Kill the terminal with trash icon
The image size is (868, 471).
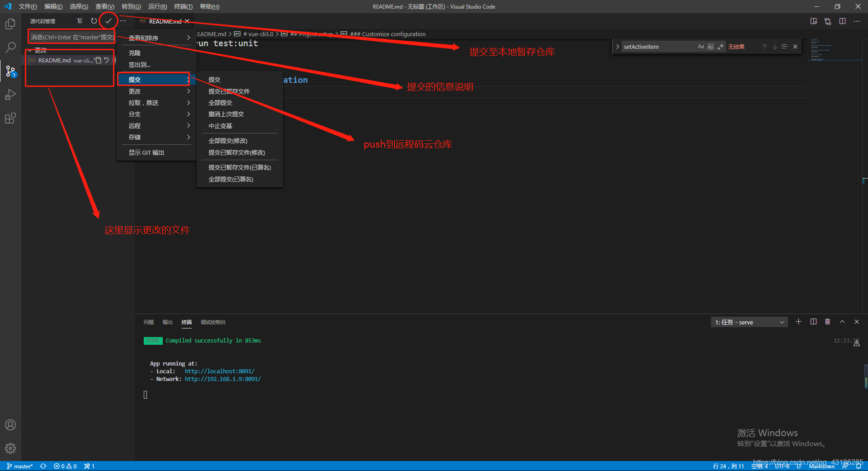click(828, 322)
